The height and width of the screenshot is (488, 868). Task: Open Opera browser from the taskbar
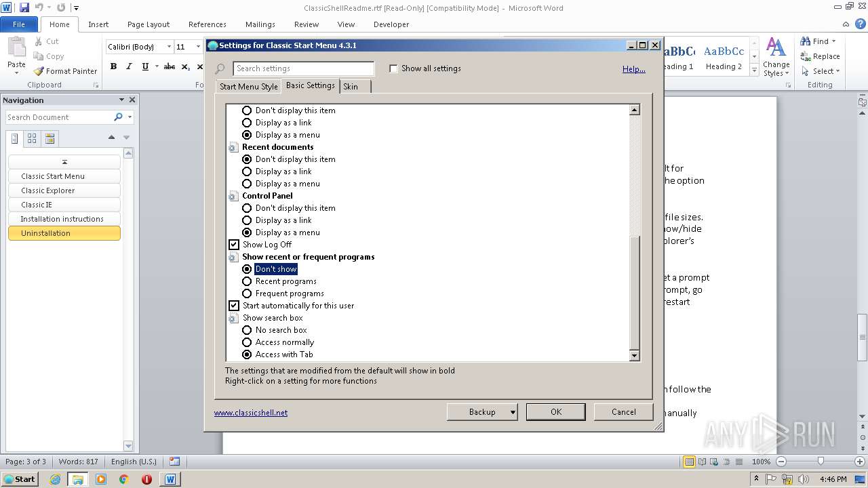click(x=146, y=479)
